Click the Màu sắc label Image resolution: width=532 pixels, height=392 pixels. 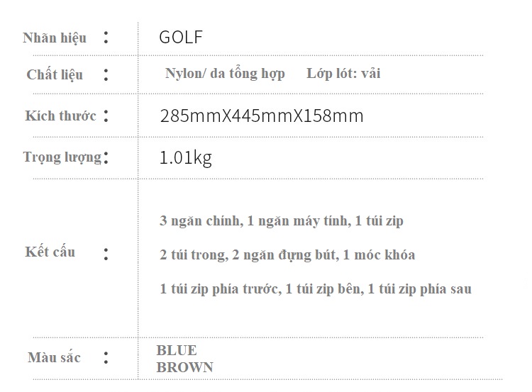coord(54,357)
